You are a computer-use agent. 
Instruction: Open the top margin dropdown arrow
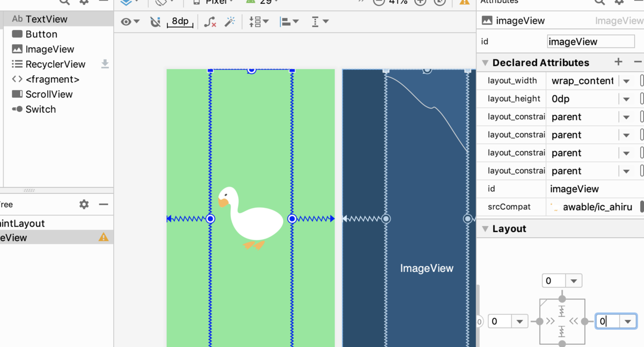point(574,281)
